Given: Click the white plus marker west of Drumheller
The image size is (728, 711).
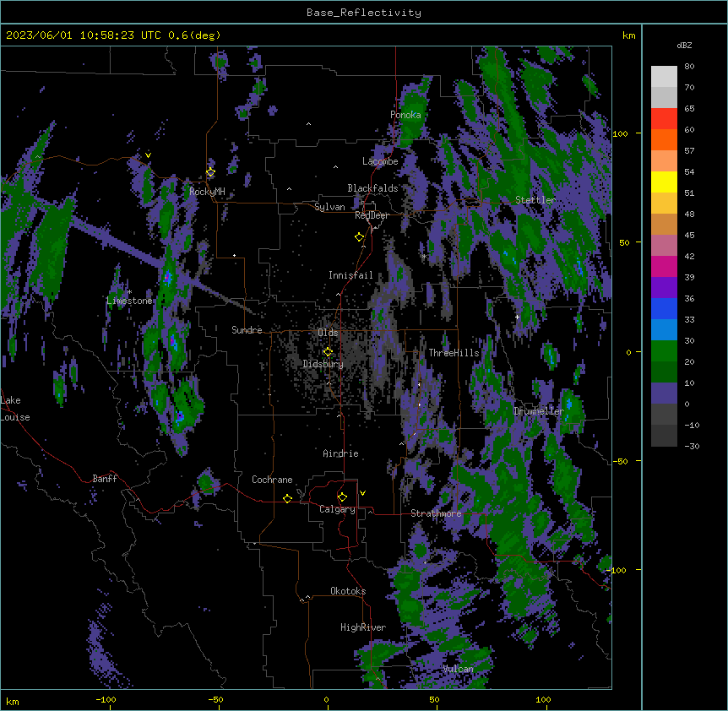Looking at the screenshot, I should point(517,317).
